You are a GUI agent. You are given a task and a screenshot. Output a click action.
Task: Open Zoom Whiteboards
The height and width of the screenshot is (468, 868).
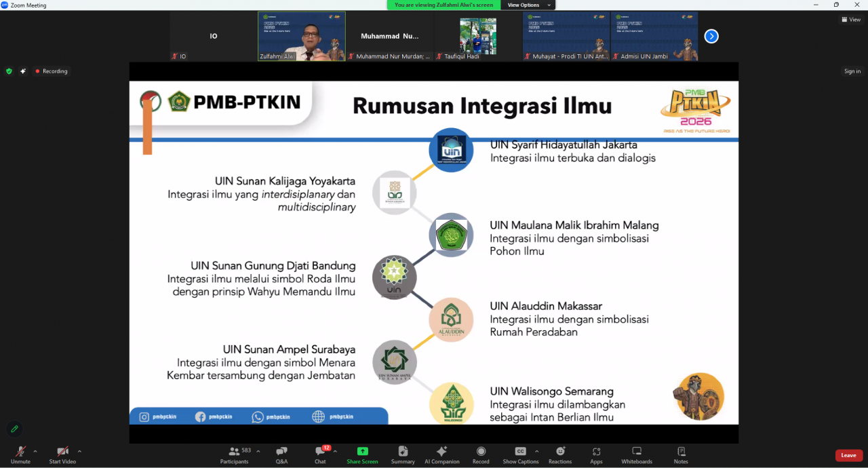click(x=636, y=454)
